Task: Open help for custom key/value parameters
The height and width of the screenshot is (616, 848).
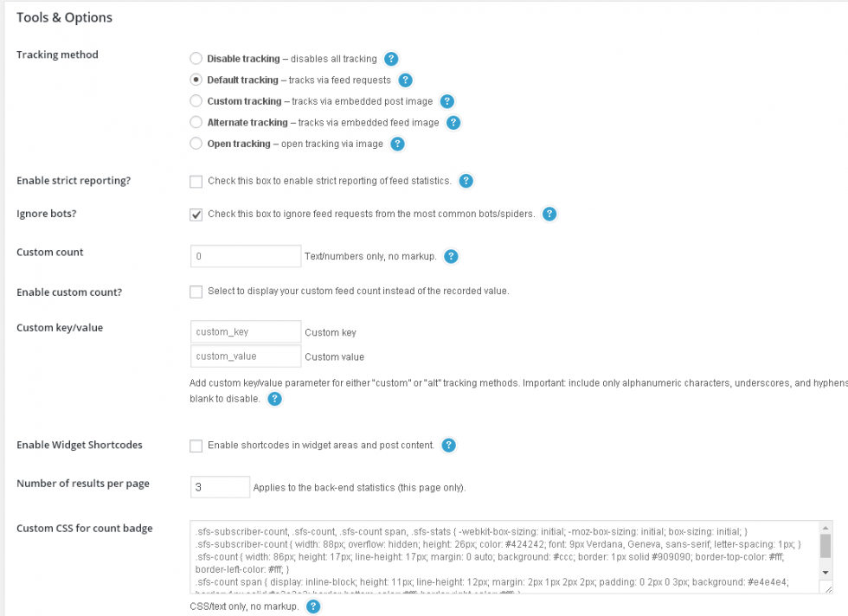Action: [275, 399]
